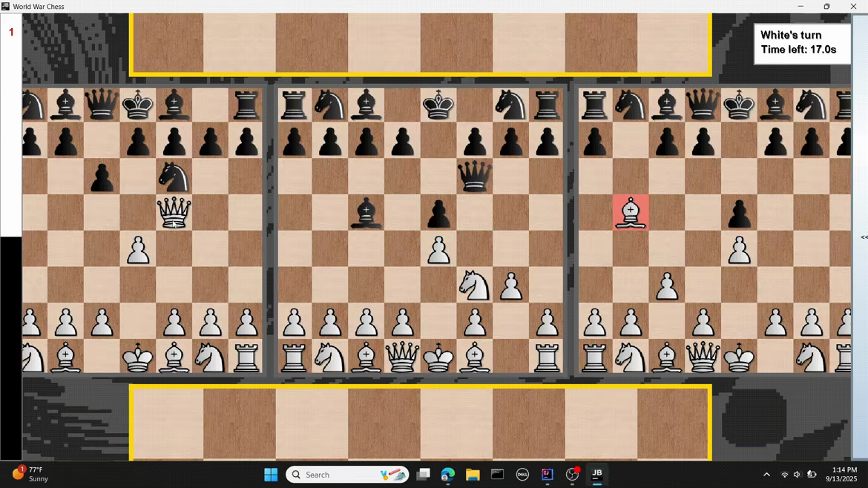
Task: Open Task View from the taskbar
Action: pyautogui.click(x=424, y=475)
